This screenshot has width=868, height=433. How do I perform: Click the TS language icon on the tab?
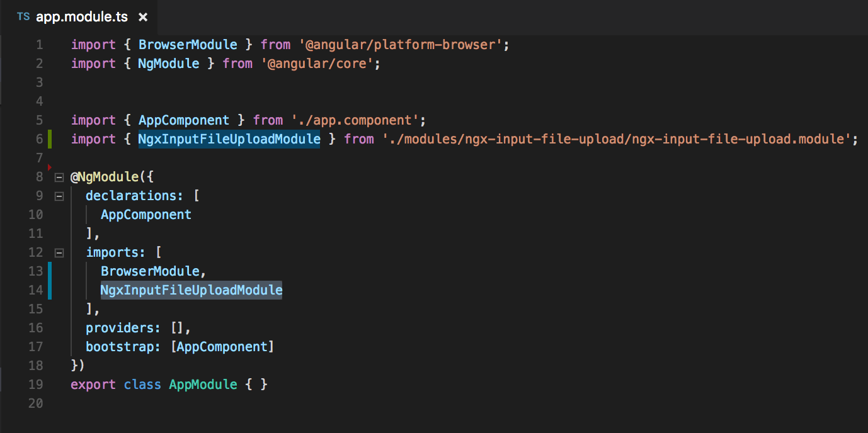point(23,17)
